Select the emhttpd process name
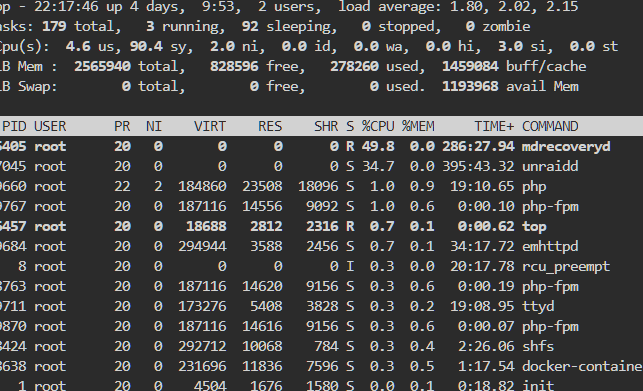Screen dimensions: 643x391 550,246
